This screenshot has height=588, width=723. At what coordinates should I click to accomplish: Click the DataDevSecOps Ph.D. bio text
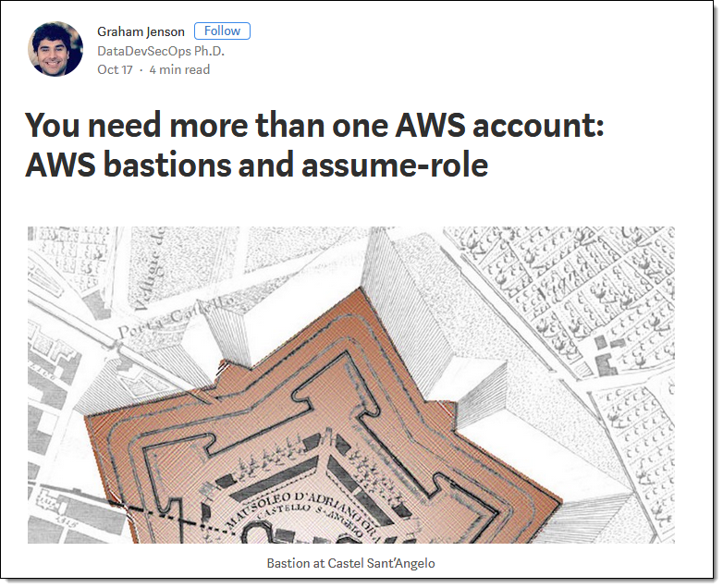click(161, 51)
